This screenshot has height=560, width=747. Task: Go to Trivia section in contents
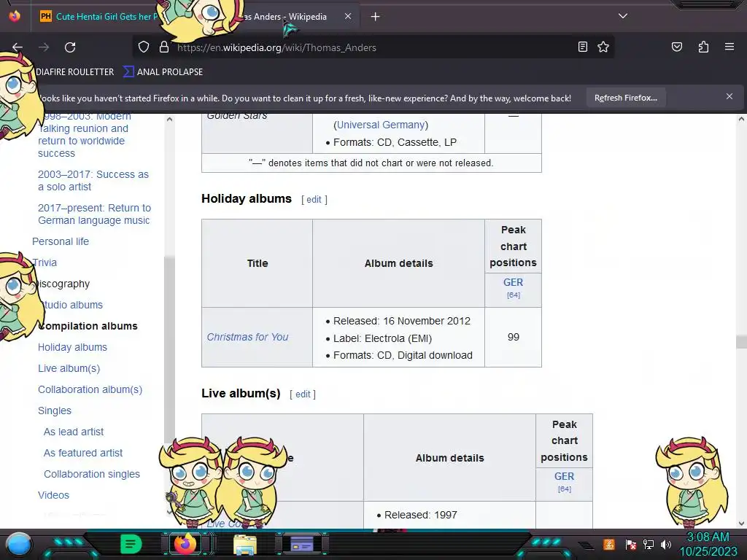pyautogui.click(x=44, y=262)
